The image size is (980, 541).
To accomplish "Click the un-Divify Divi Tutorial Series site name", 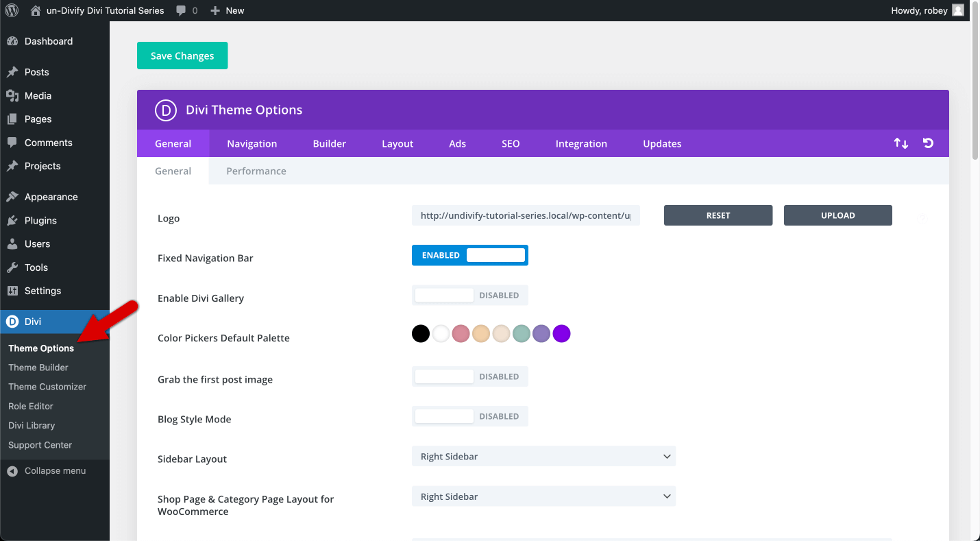I will [x=105, y=10].
